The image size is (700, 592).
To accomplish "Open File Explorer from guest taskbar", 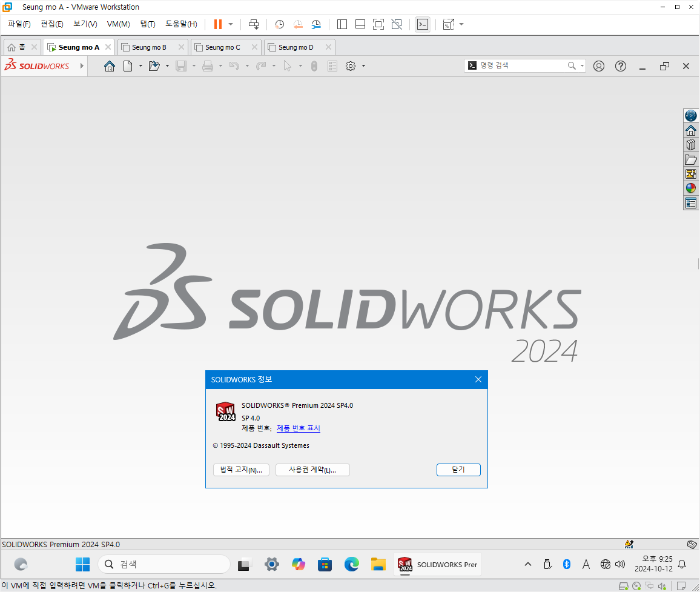I will coord(378,564).
